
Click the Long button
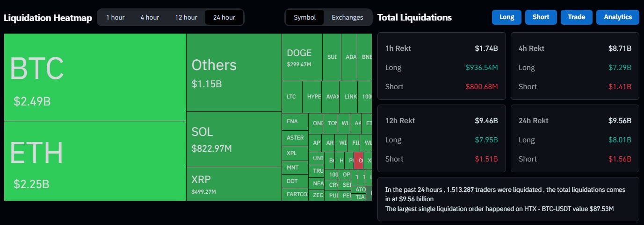[507, 17]
